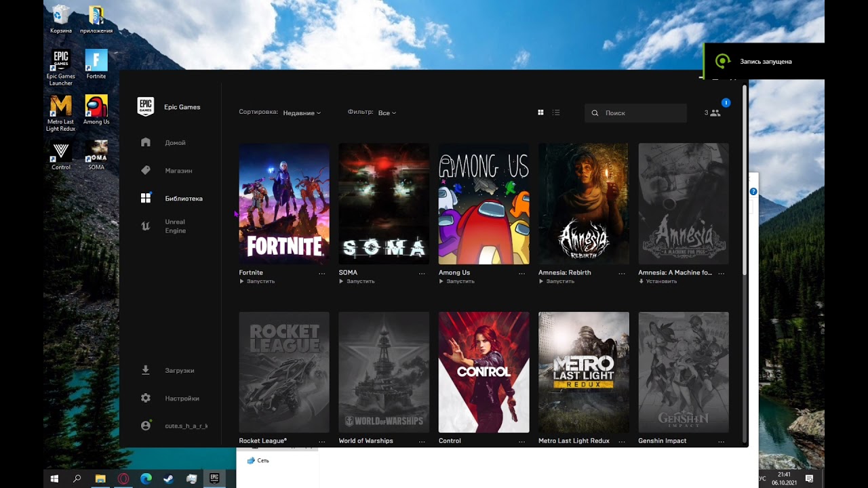This screenshot has height=488, width=868.
Task: Open the friends list icon
Action: pos(715,113)
